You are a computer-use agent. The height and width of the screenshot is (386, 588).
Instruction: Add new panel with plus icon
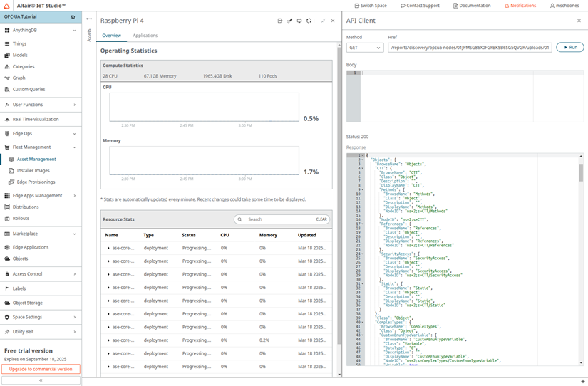(x=582, y=382)
